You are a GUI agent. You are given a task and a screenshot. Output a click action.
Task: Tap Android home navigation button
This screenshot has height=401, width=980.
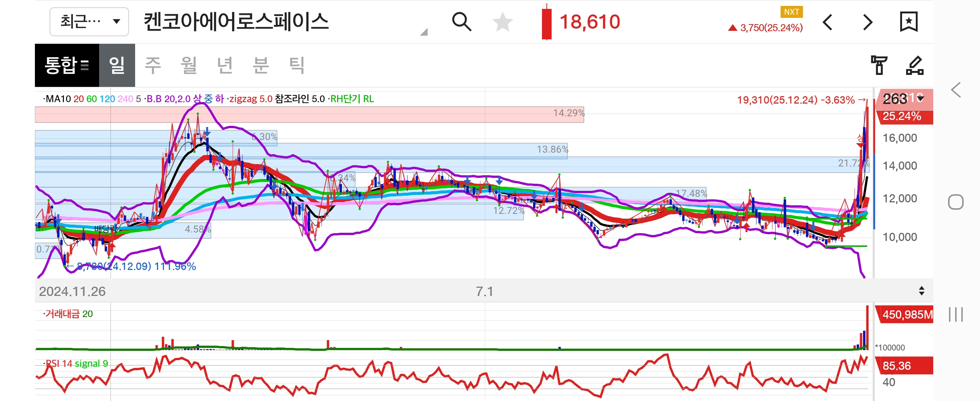coord(955,202)
